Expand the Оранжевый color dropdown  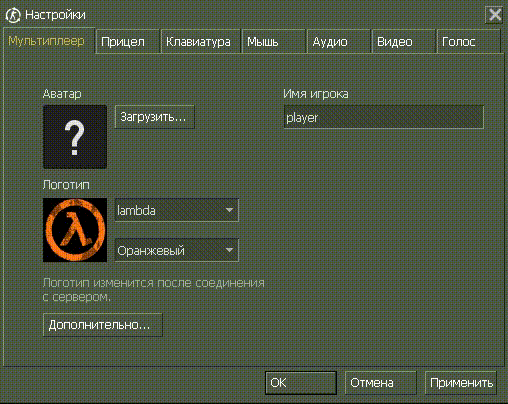point(177,250)
